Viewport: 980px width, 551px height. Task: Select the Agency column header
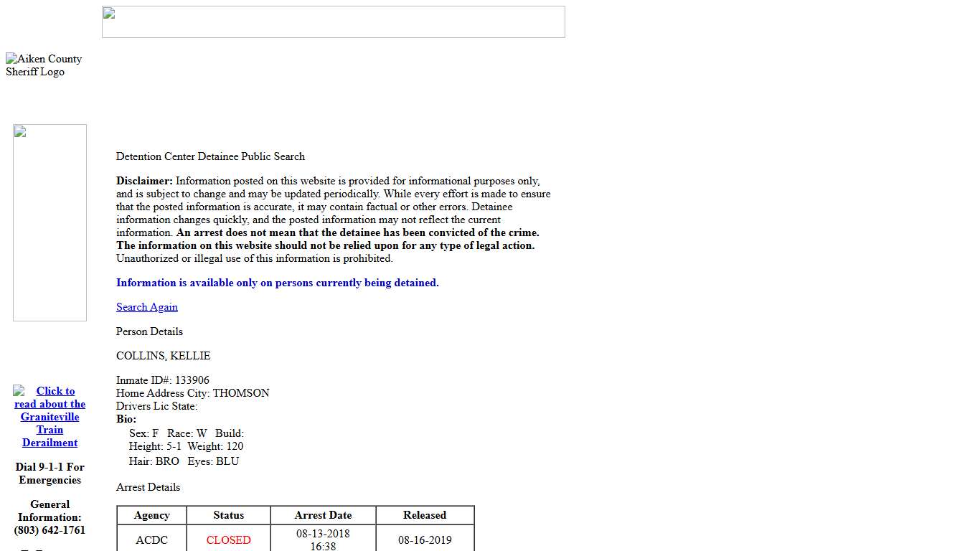(x=151, y=515)
